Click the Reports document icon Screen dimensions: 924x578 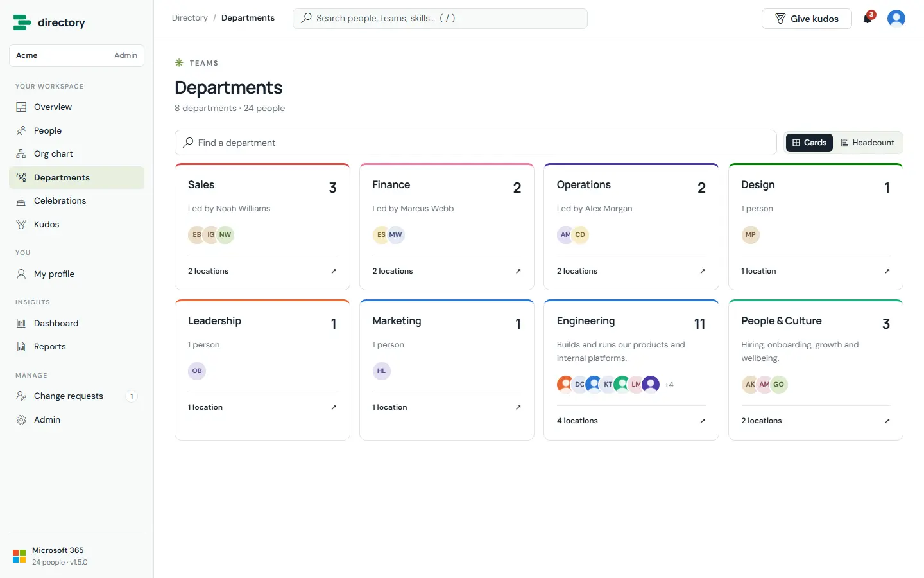[21, 347]
